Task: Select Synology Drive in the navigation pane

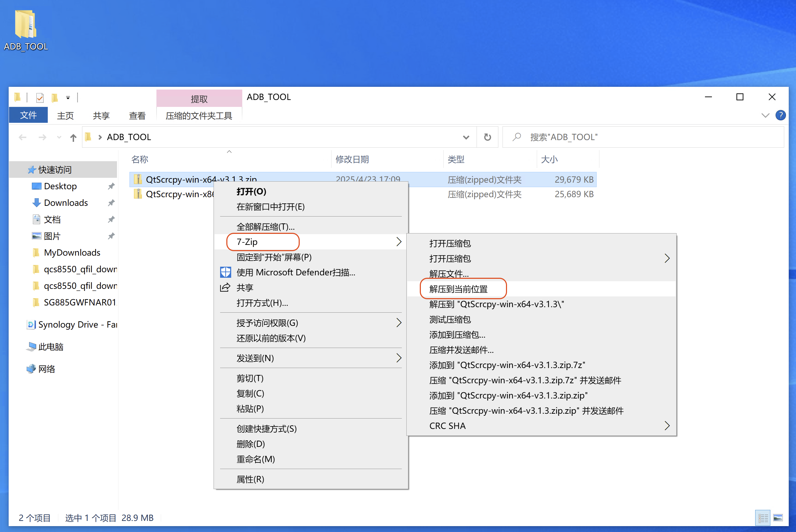Action: [x=78, y=324]
